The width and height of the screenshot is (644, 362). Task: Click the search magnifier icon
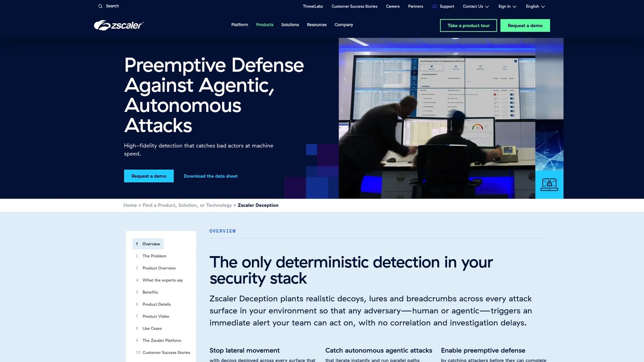[100, 6]
